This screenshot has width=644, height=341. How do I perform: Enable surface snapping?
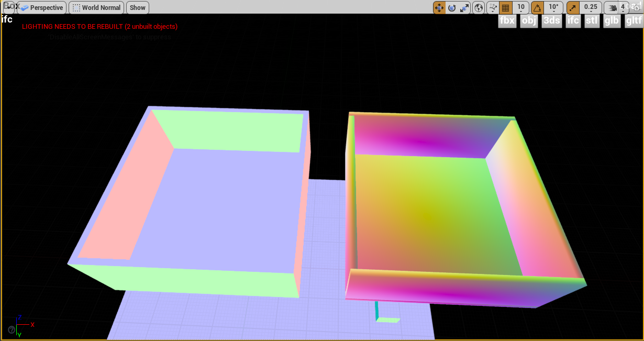(x=493, y=7)
